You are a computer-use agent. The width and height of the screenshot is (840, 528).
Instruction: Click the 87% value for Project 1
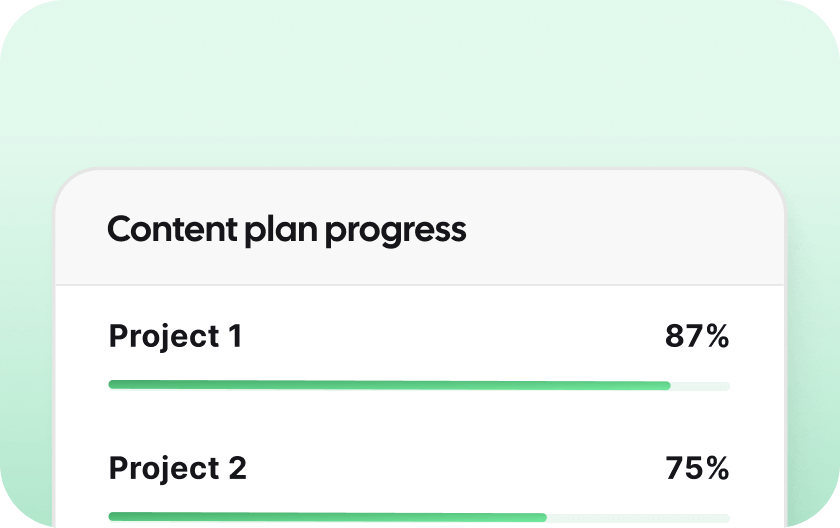pos(697,337)
